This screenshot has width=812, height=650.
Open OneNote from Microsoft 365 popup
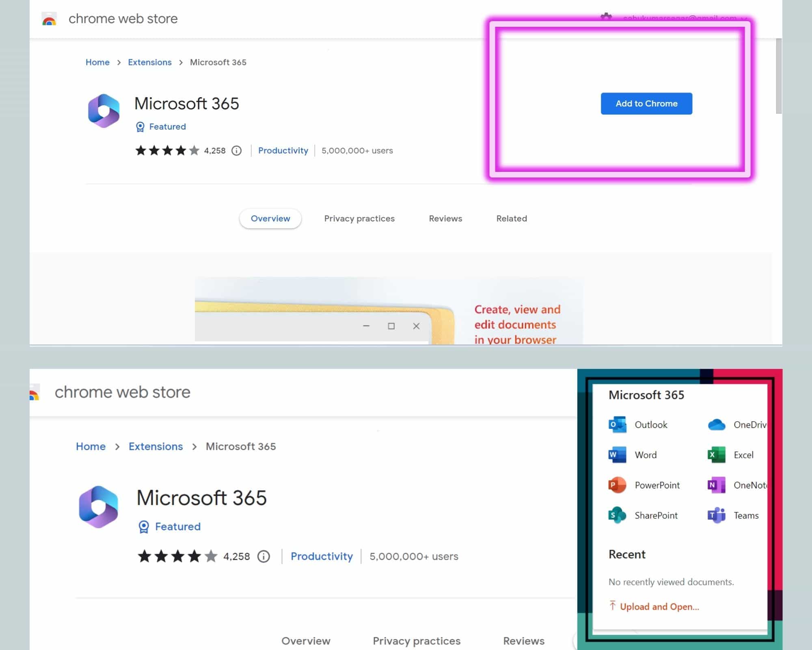737,485
